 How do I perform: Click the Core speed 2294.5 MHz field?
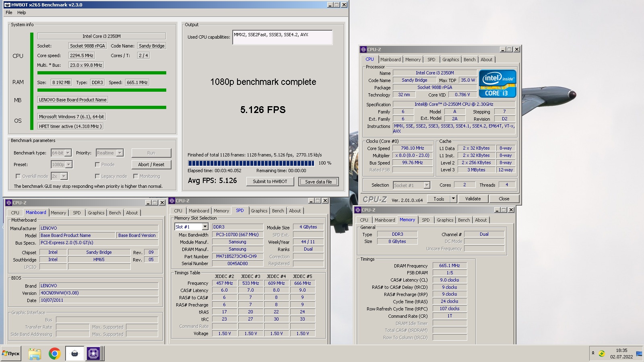click(82, 56)
